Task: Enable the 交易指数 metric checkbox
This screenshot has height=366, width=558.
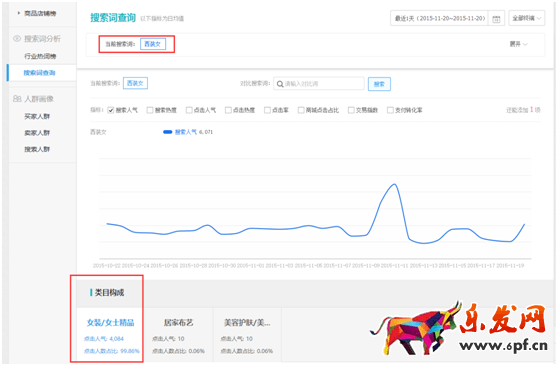Action: click(x=351, y=110)
